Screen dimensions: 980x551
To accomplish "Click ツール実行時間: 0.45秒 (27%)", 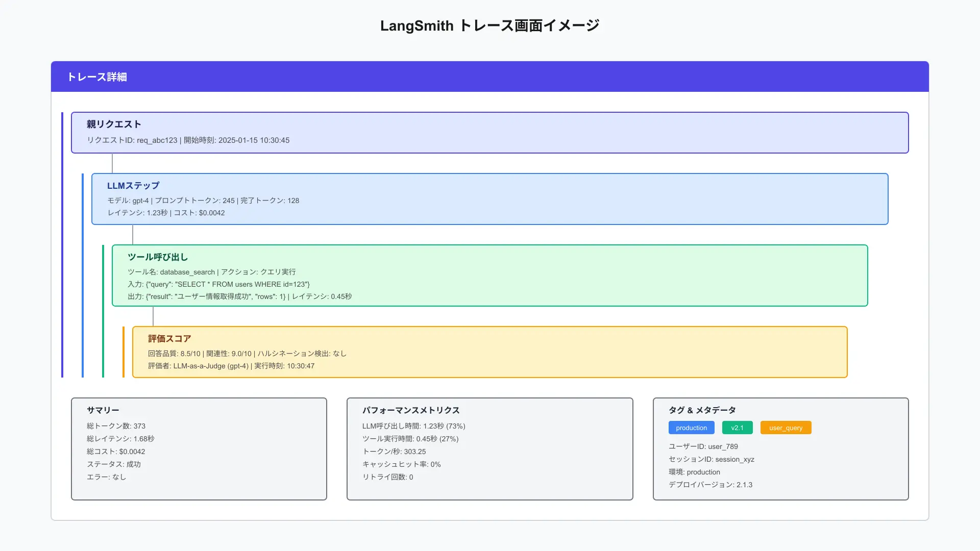I will point(410,439).
